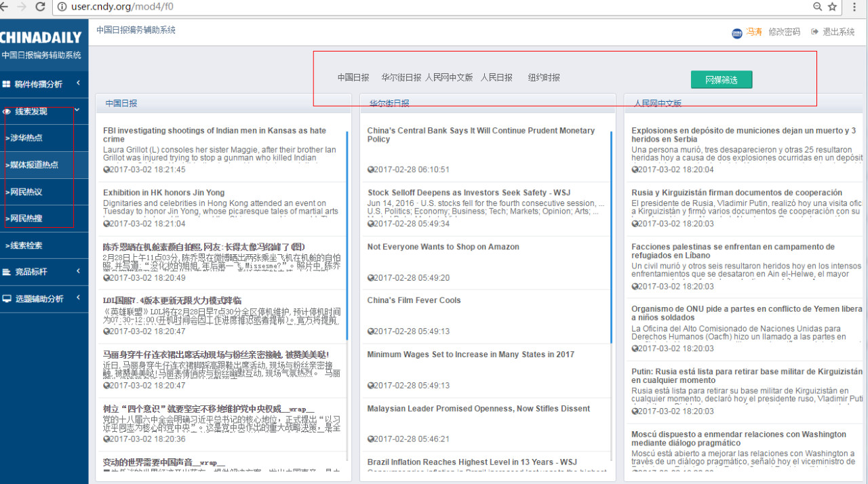Click the 中国日报编务辅助系统 header title
Screen dimensions: 868x484
[136, 30]
